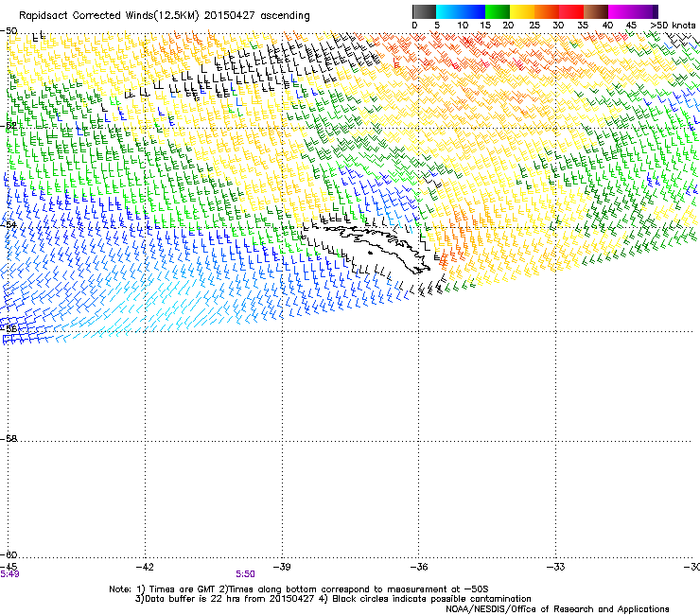Click the blue 10-15 knots legend segment
This screenshot has height=615, width=700.
[473, 11]
